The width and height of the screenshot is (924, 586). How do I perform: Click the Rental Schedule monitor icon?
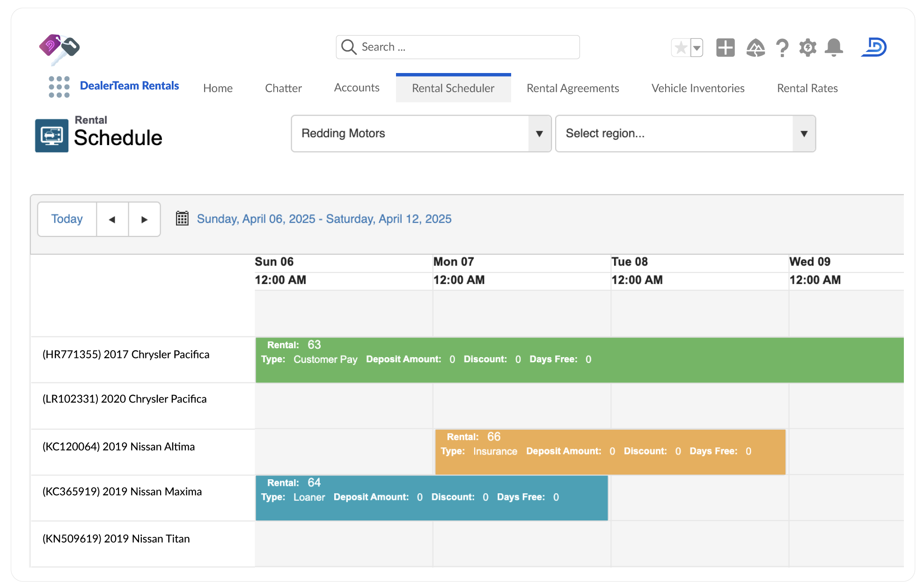point(52,136)
